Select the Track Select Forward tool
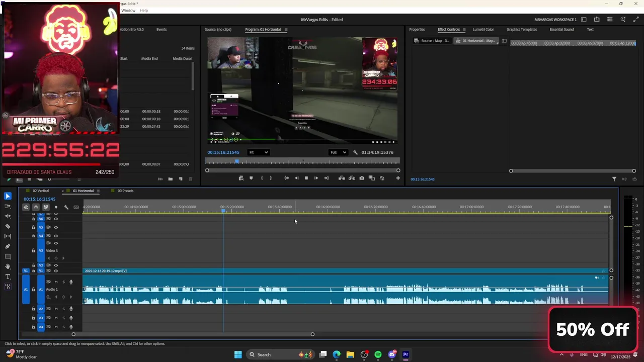The height and width of the screenshot is (362, 644). 8,206
